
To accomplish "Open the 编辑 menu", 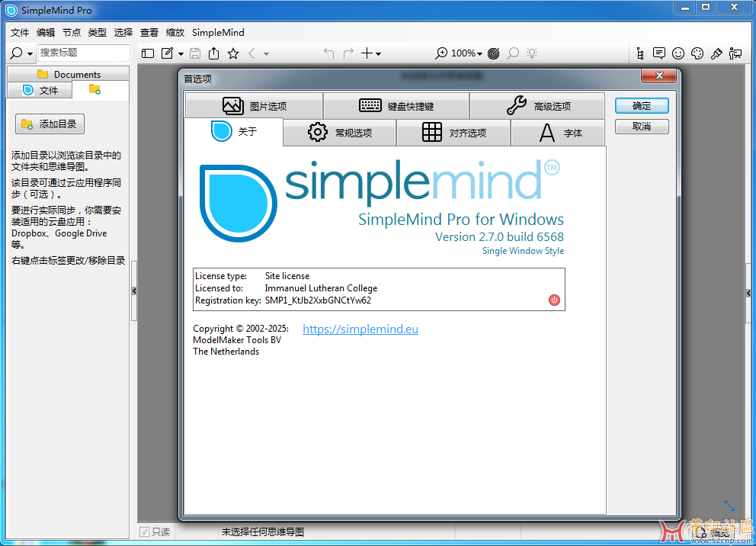I will click(x=46, y=32).
